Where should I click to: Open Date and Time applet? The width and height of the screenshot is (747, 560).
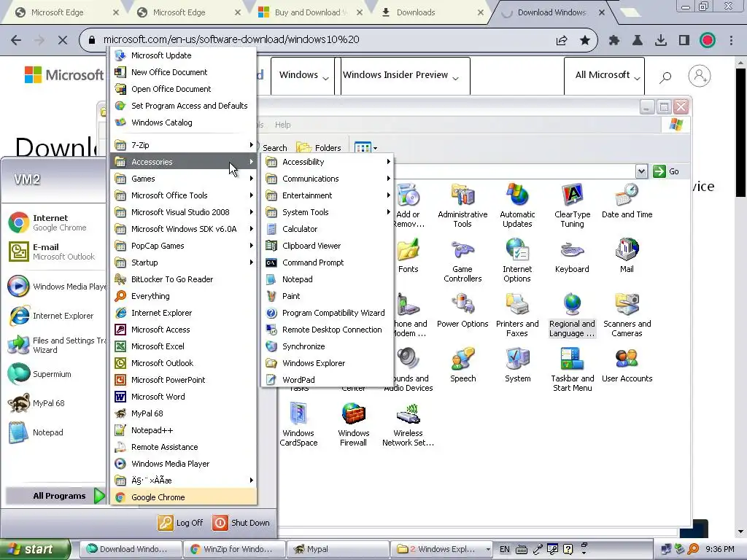(627, 201)
